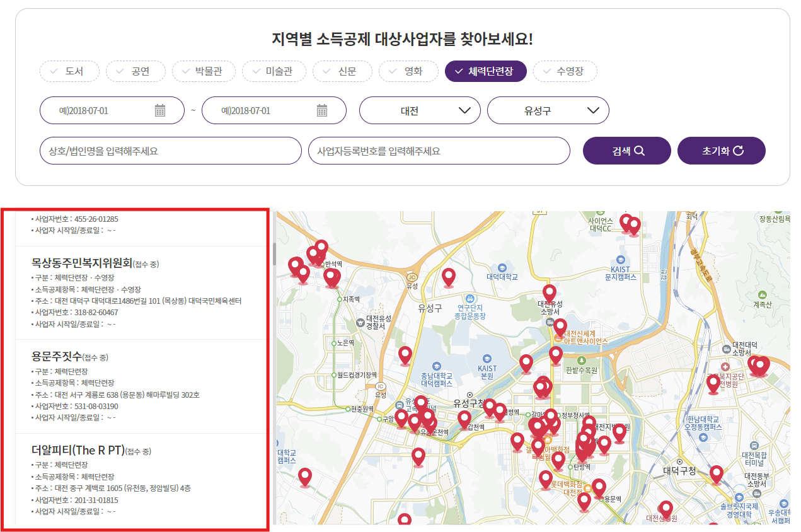This screenshot has width=801, height=532.
Task: Toggle the 신문 category filter
Action: 342,71
